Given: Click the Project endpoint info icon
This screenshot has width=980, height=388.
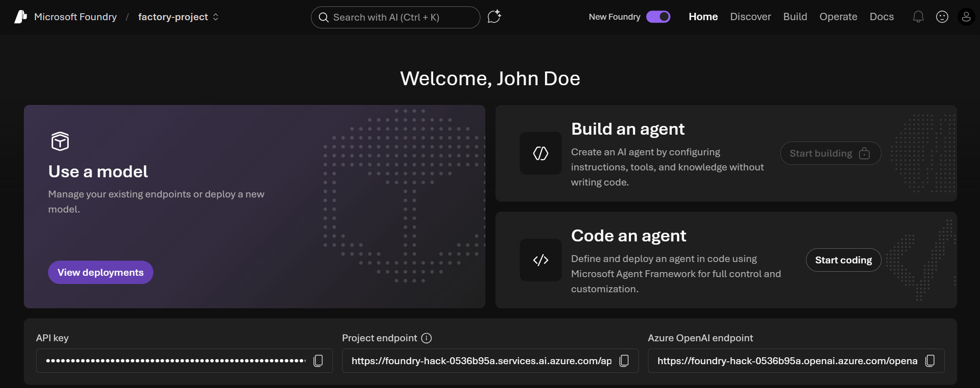Looking at the screenshot, I should (426, 338).
